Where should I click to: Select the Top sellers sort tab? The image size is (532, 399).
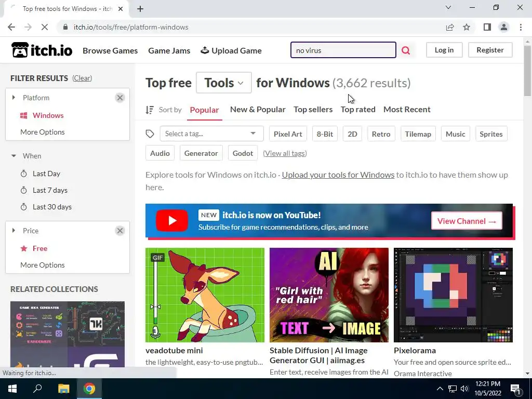point(313,110)
